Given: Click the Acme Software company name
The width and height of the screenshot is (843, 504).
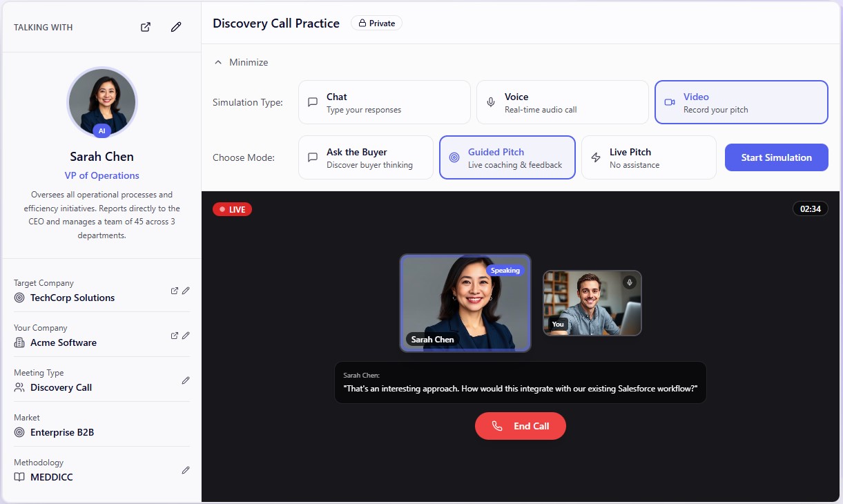Looking at the screenshot, I should [64, 342].
